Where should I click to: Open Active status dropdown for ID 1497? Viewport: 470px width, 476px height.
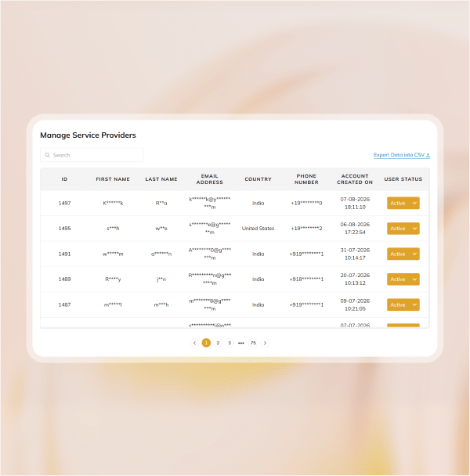[403, 203]
